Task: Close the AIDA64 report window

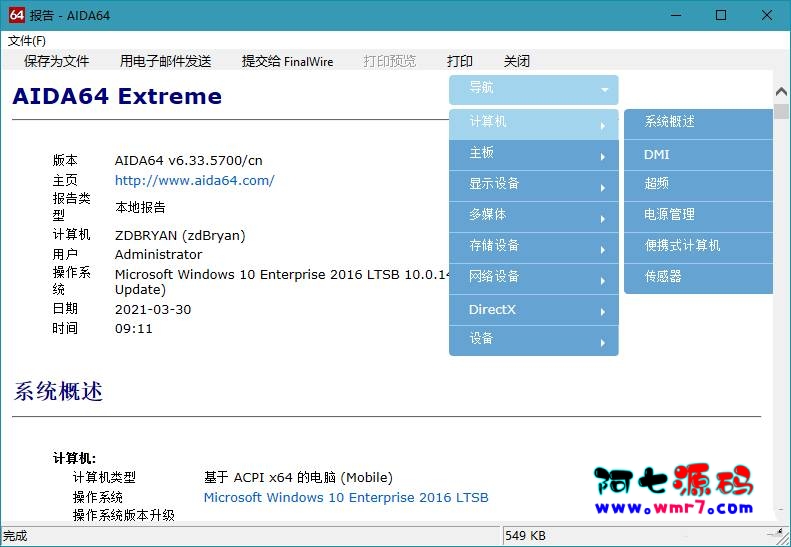Action: [767, 15]
